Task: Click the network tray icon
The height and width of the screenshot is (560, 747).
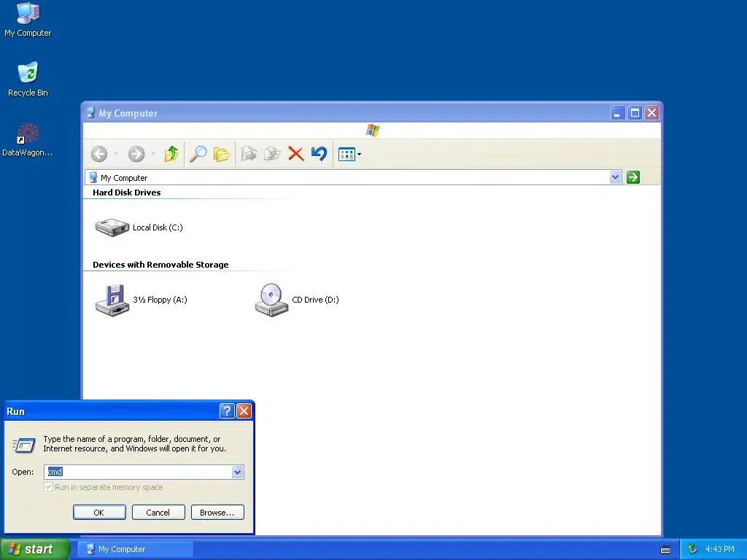Action: pyautogui.click(x=692, y=549)
